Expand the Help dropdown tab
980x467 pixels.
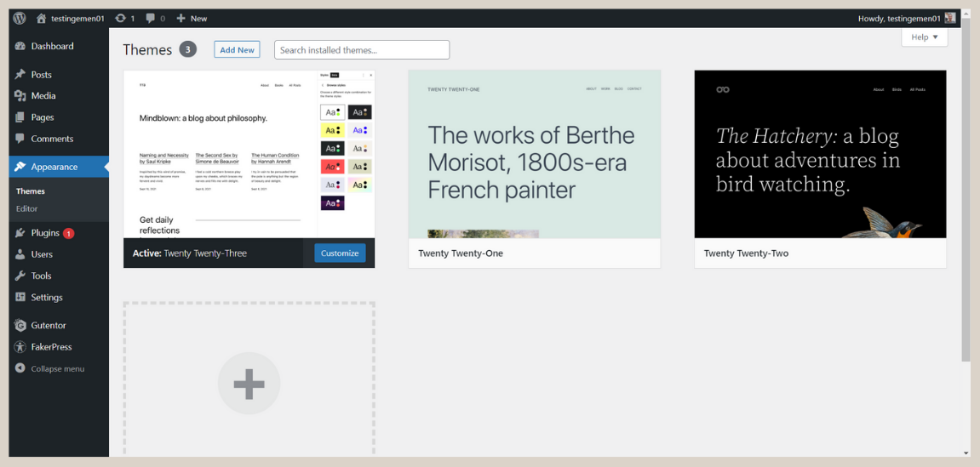[x=925, y=37]
